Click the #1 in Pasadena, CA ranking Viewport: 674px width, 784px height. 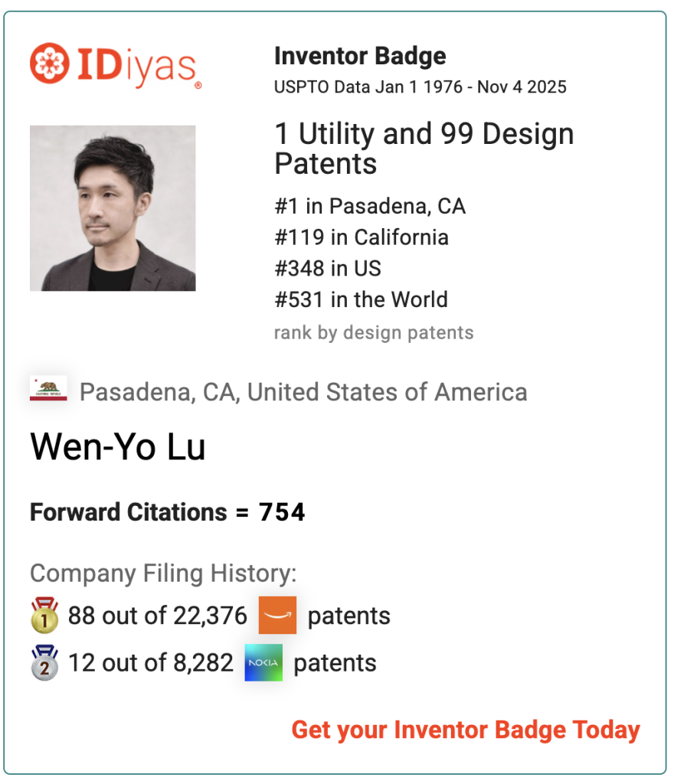click(370, 206)
